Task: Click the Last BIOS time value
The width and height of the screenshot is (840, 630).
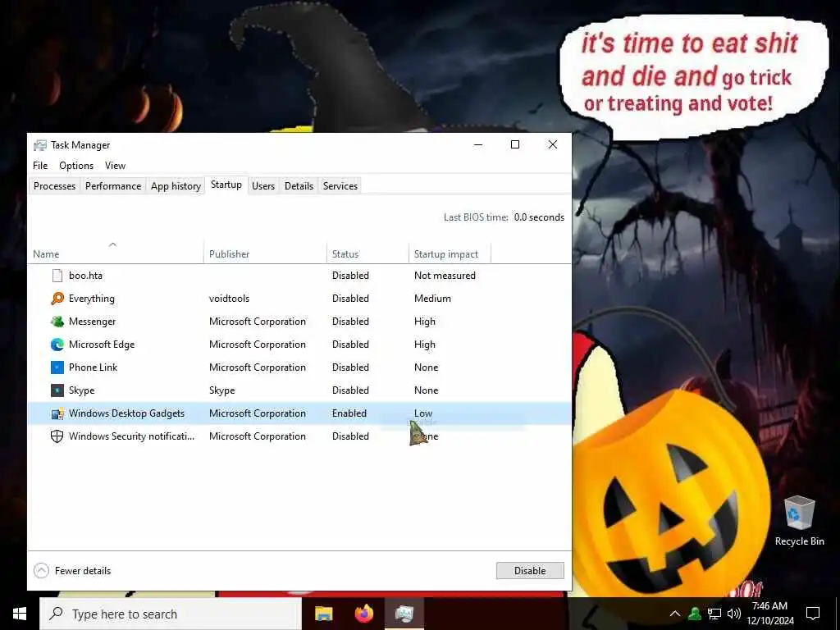Action: (539, 217)
